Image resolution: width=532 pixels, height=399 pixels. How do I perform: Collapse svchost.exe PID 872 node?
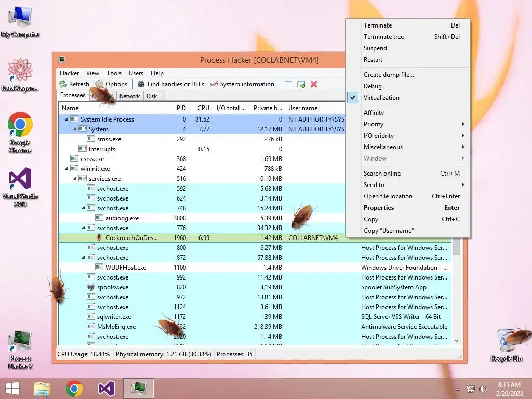coord(83,258)
